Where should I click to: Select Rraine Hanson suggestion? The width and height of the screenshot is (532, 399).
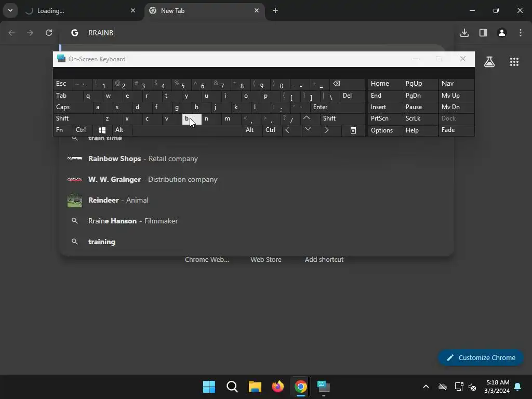point(257,221)
